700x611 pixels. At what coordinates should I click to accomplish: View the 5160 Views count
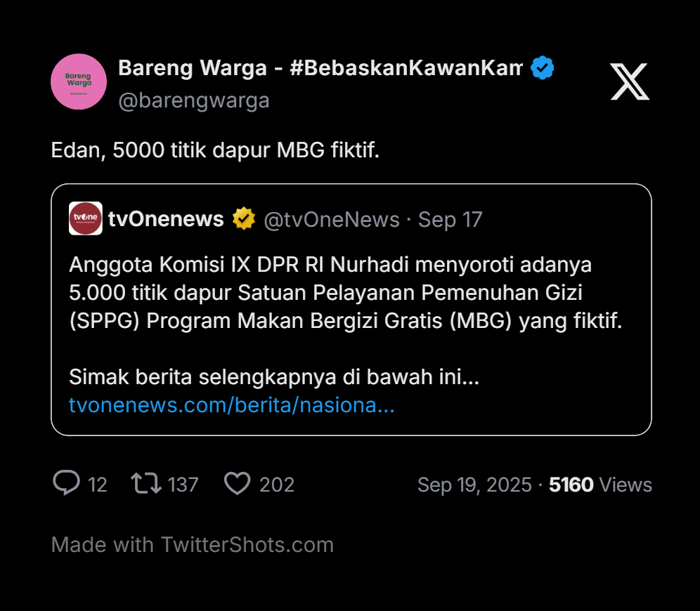coord(600,485)
